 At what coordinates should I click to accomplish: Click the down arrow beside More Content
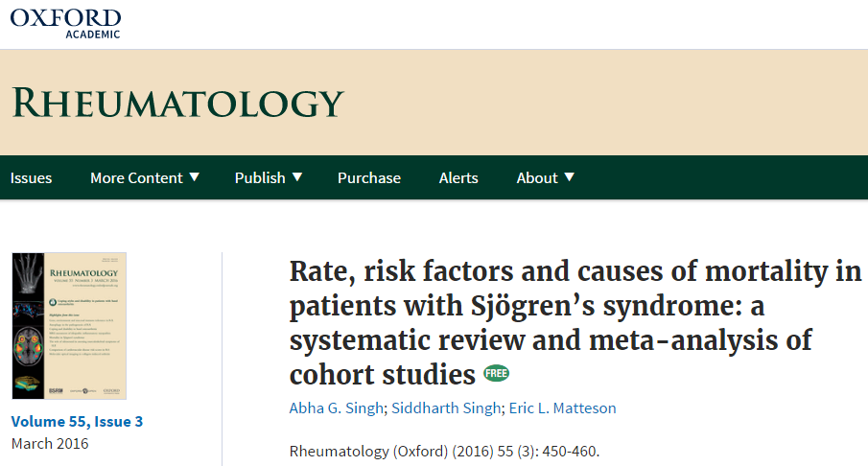point(195,176)
